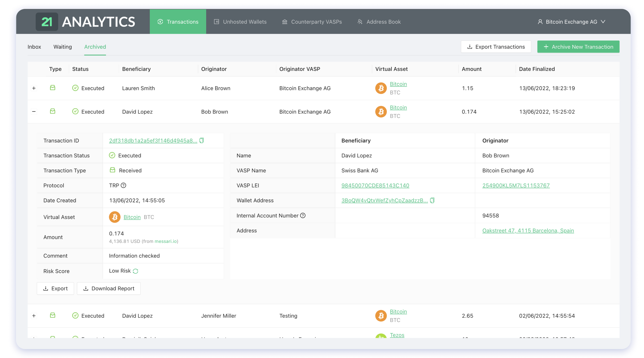Image resolution: width=644 pixels, height=358 pixels.
Task: Click the Address Book icon
Action: pos(360,21)
